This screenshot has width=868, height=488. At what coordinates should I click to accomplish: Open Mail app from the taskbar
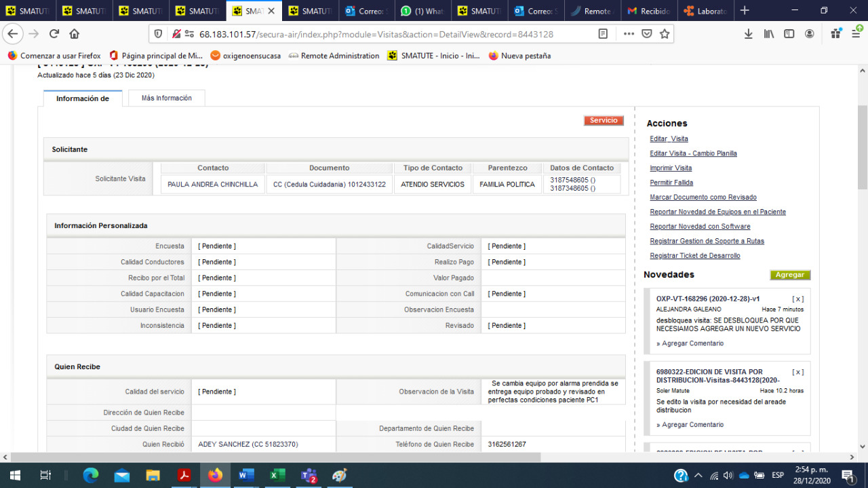click(122, 475)
